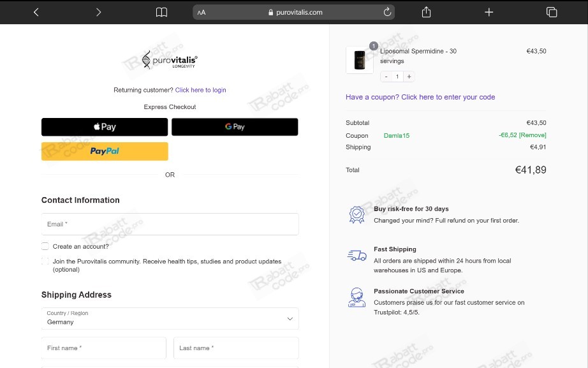The width and height of the screenshot is (588, 368).
Task: Focus the Email input field
Action: point(170,224)
